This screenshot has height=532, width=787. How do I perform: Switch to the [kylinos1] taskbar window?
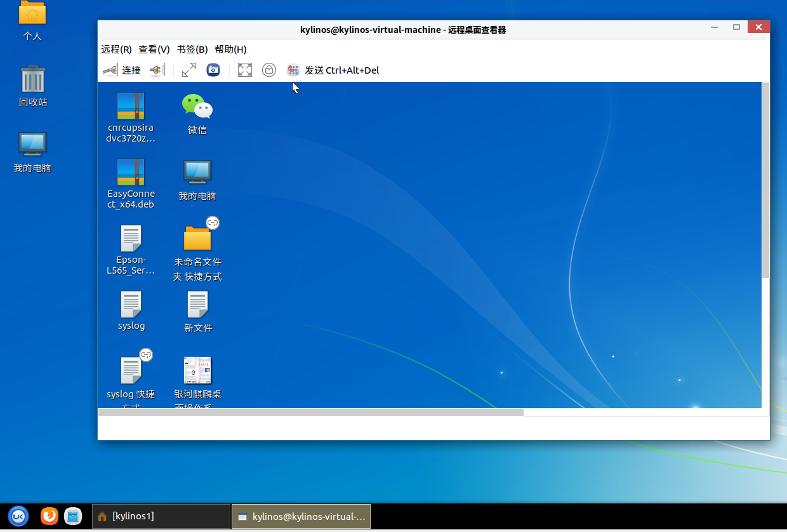pyautogui.click(x=161, y=516)
